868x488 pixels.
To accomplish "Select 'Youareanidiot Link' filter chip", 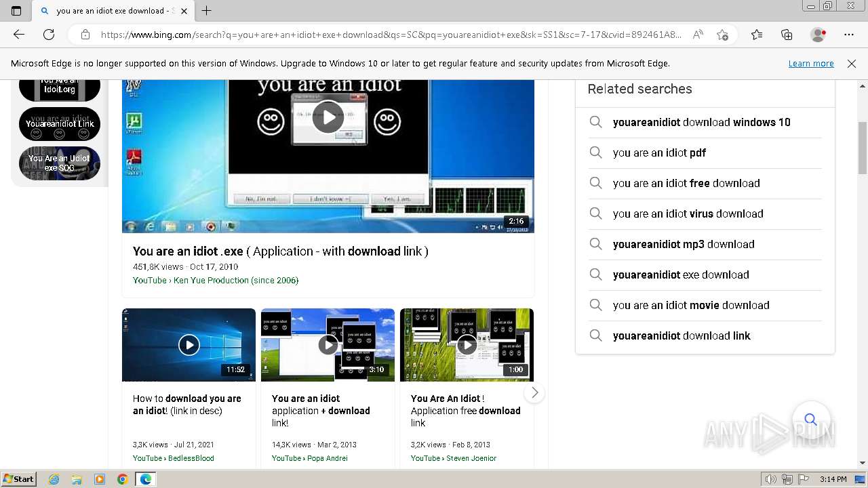I will (x=60, y=124).
